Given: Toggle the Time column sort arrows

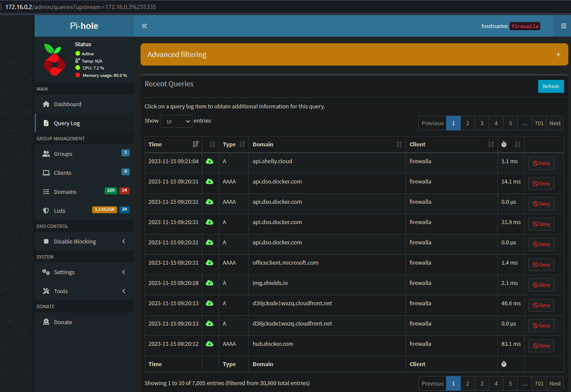Looking at the screenshot, I should [195, 144].
